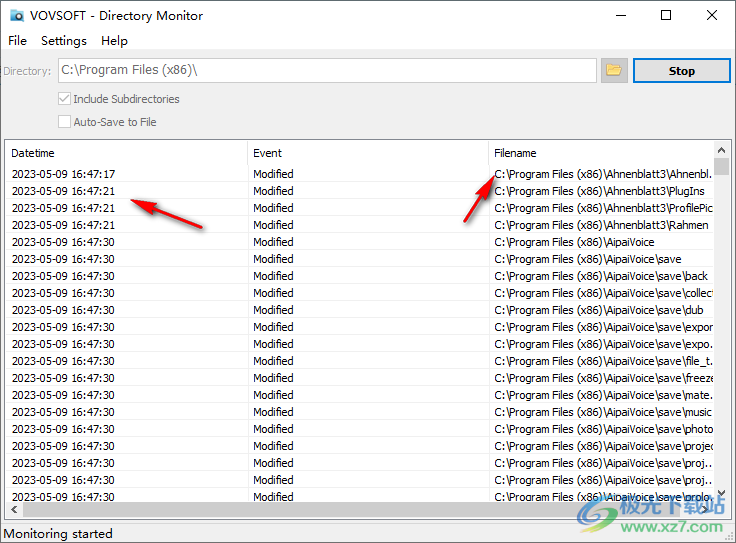The height and width of the screenshot is (543, 736).
Task: Click the vertical scrollbar thumb
Action: click(721, 167)
